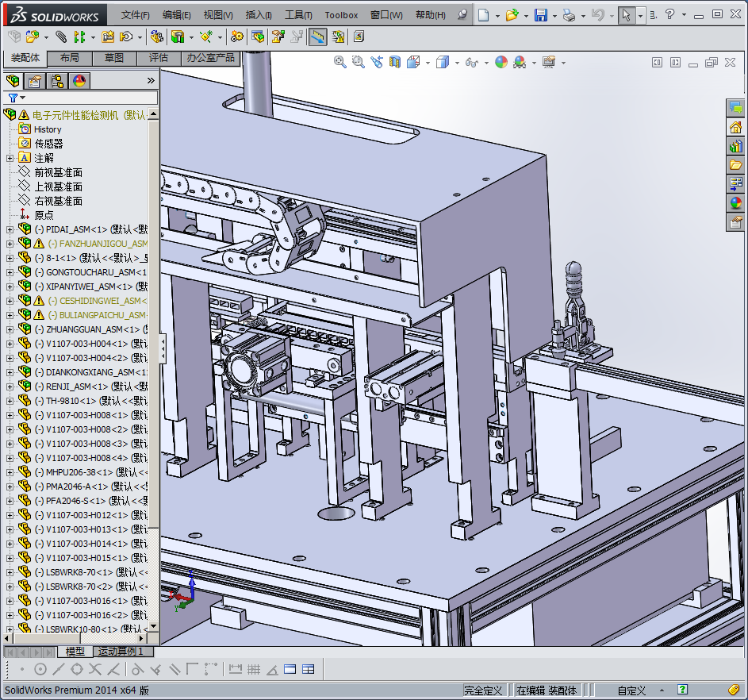Open the 插入(I) menu
The width and height of the screenshot is (748, 700).
point(259,15)
